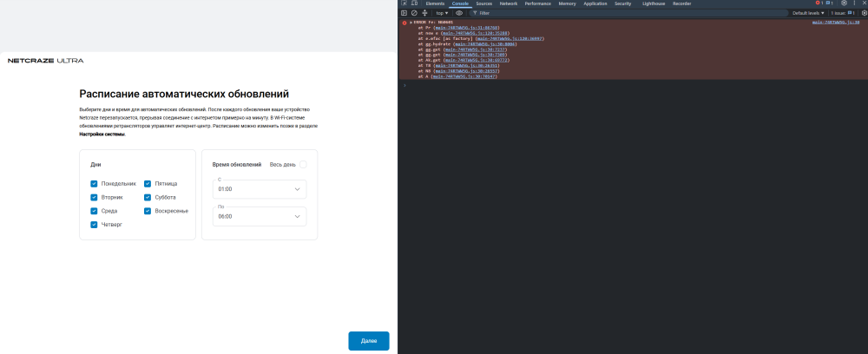Enable the Весь день checkbox
The height and width of the screenshot is (354, 868).
(x=303, y=164)
